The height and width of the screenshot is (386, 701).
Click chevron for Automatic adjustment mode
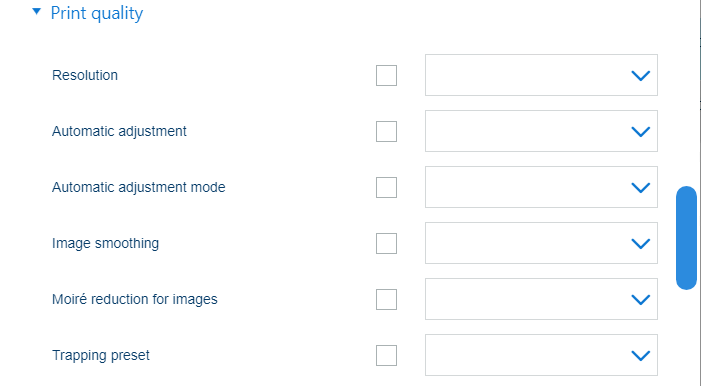tap(640, 187)
